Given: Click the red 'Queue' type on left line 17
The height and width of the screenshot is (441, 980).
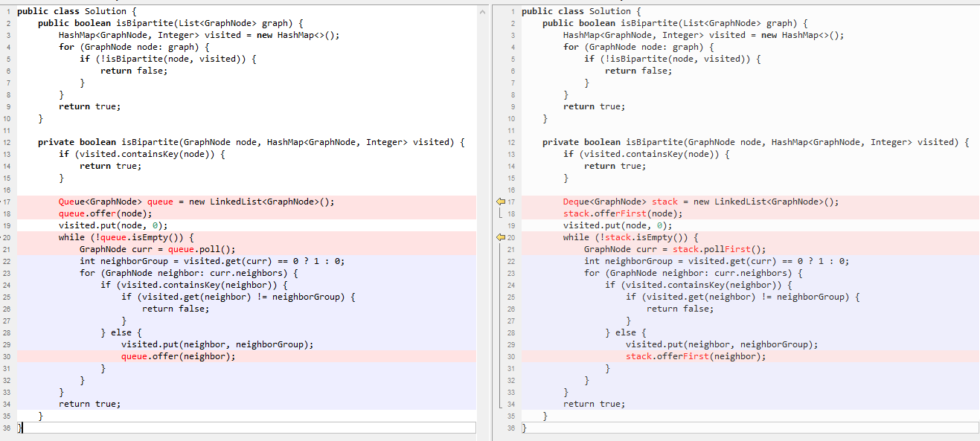Looking at the screenshot, I should [73, 202].
